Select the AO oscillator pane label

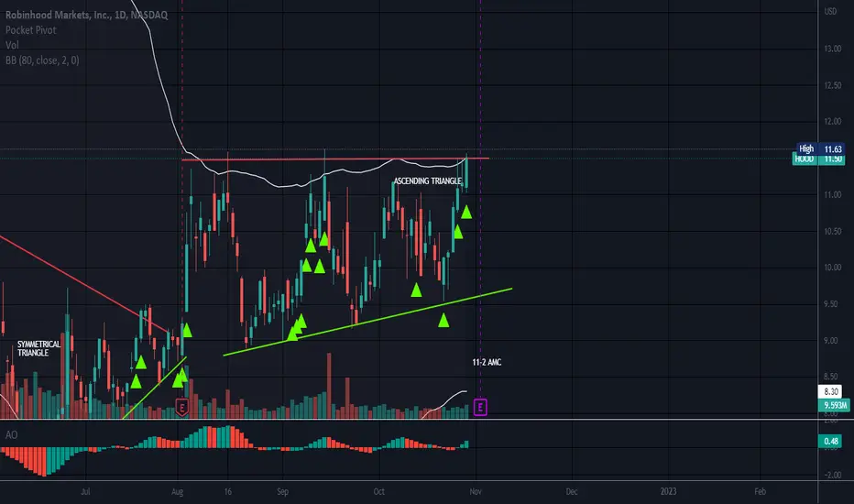pos(11,434)
